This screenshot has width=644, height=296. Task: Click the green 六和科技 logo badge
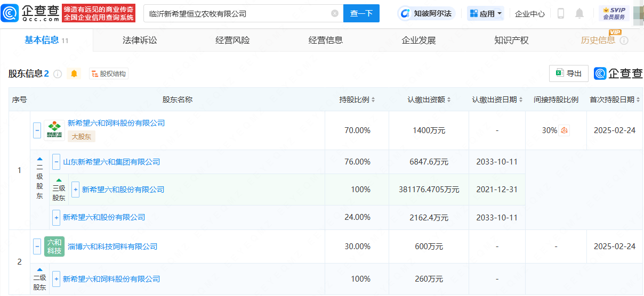[54, 246]
